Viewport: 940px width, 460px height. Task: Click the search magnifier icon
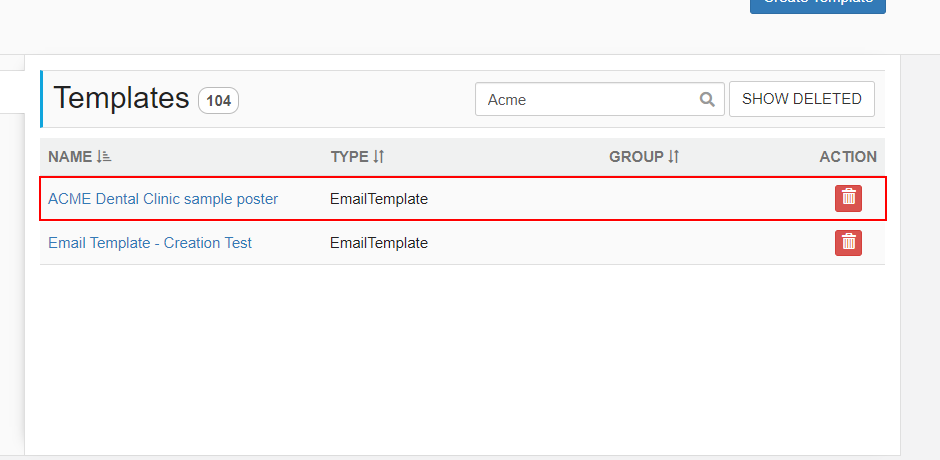click(707, 99)
